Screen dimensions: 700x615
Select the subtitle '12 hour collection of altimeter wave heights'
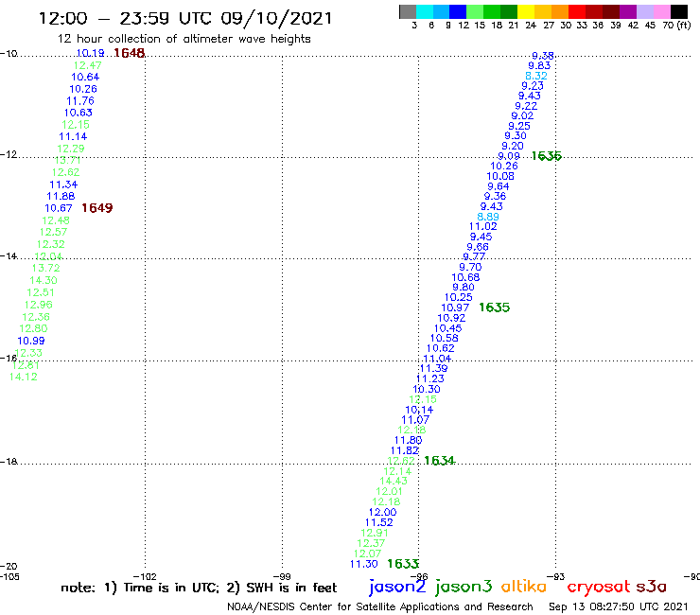[184, 39]
